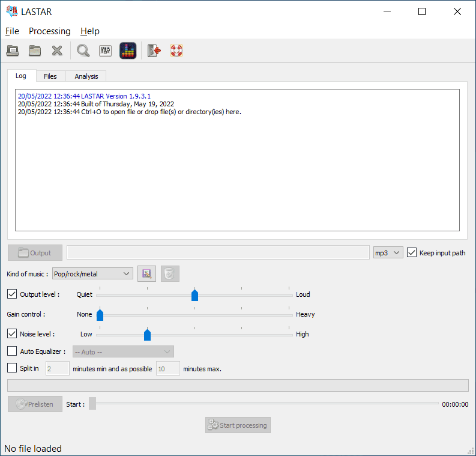Click the 'Ctrl+O to open file' log line
476x456 pixels.
129,112
